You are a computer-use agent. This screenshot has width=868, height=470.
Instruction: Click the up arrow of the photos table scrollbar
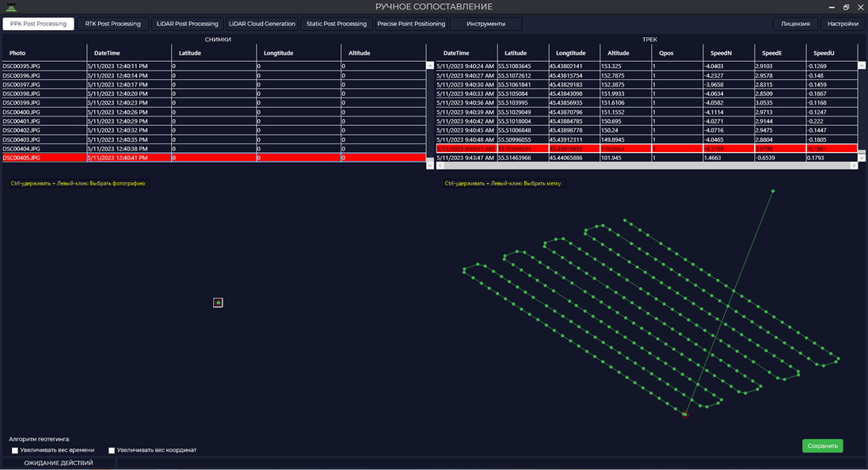430,66
